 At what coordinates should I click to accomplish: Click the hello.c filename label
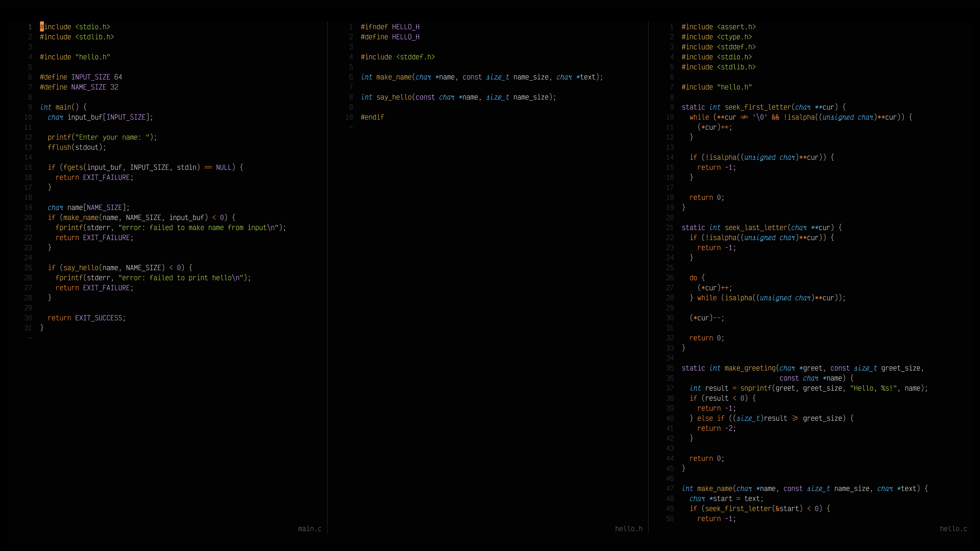tap(953, 529)
